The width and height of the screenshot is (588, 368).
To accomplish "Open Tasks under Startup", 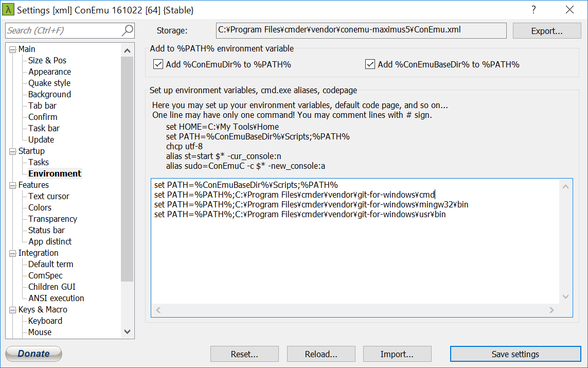I will (x=39, y=163).
